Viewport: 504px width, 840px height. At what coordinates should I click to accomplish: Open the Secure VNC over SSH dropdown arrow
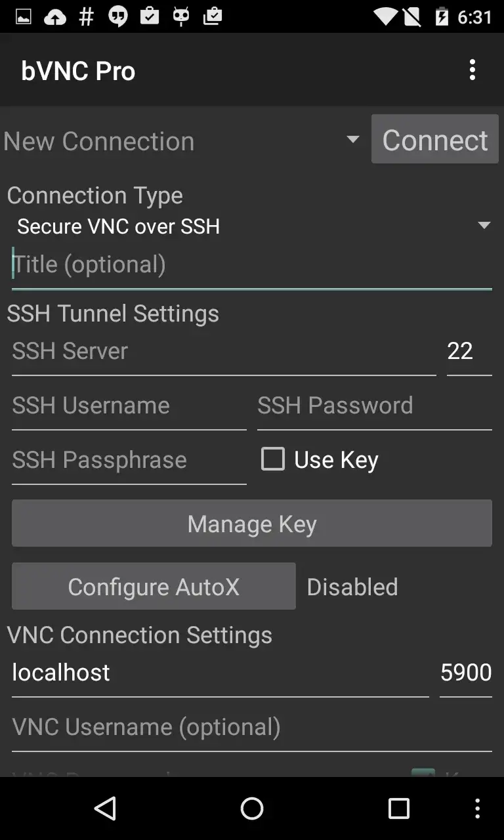[x=484, y=225]
